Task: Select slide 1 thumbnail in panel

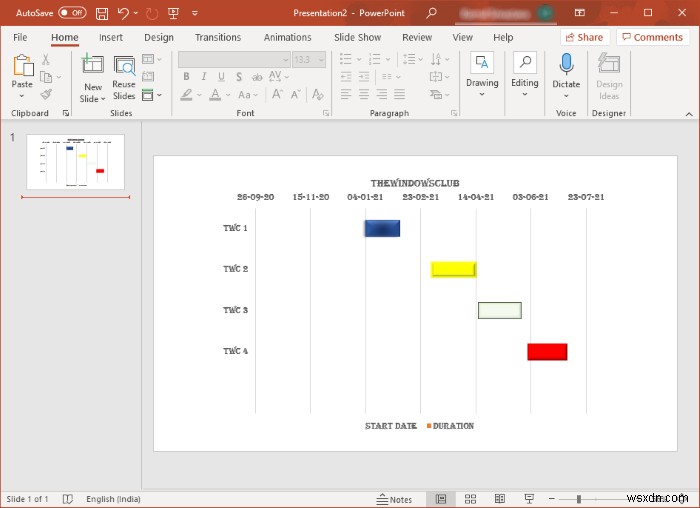Action: (75, 162)
